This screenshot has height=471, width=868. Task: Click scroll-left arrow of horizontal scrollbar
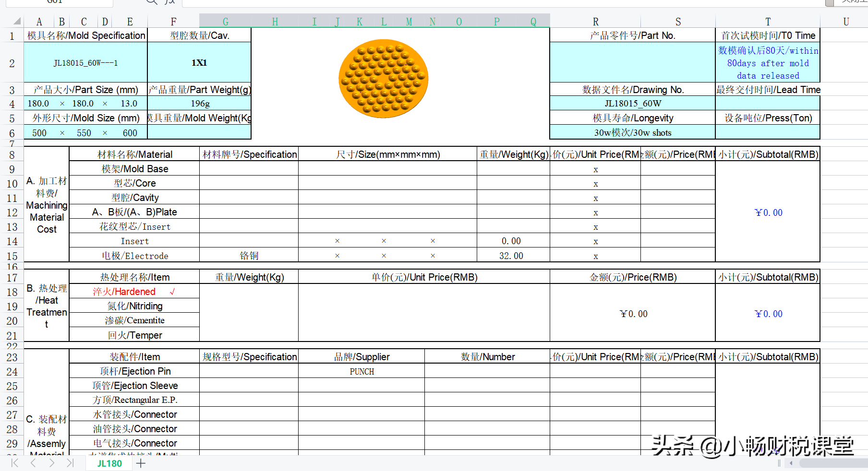[791, 463]
